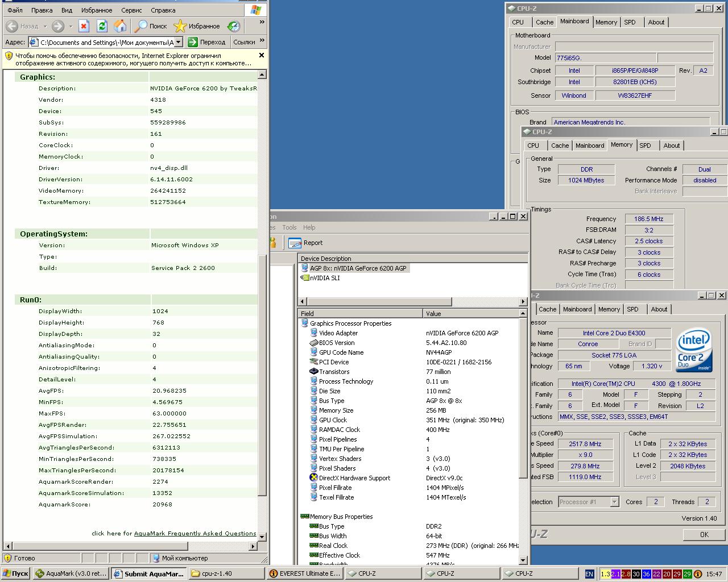
Task: Click OK button in bottom CPU-Z window
Action: [x=704, y=534]
